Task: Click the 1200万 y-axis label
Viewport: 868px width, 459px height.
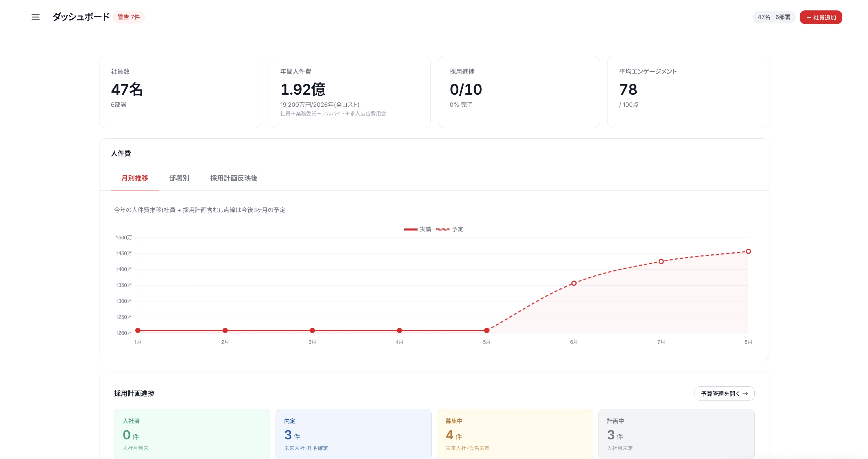Action: pos(124,333)
